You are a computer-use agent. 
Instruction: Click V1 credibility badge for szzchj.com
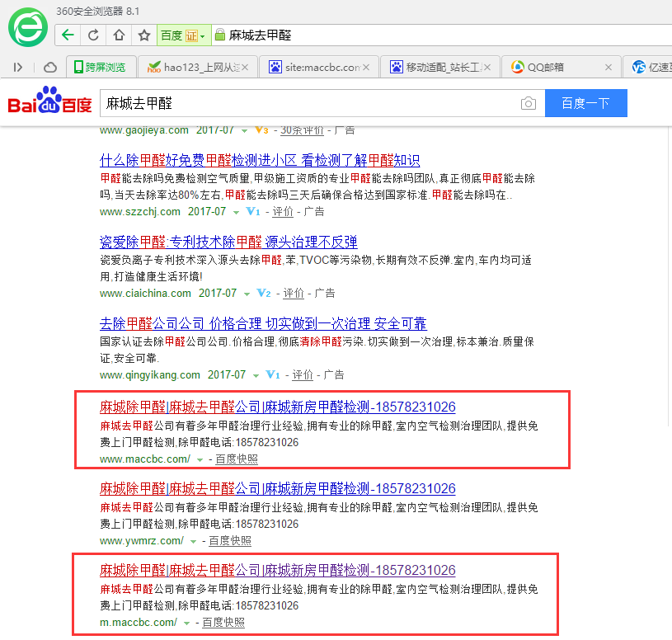click(x=253, y=211)
